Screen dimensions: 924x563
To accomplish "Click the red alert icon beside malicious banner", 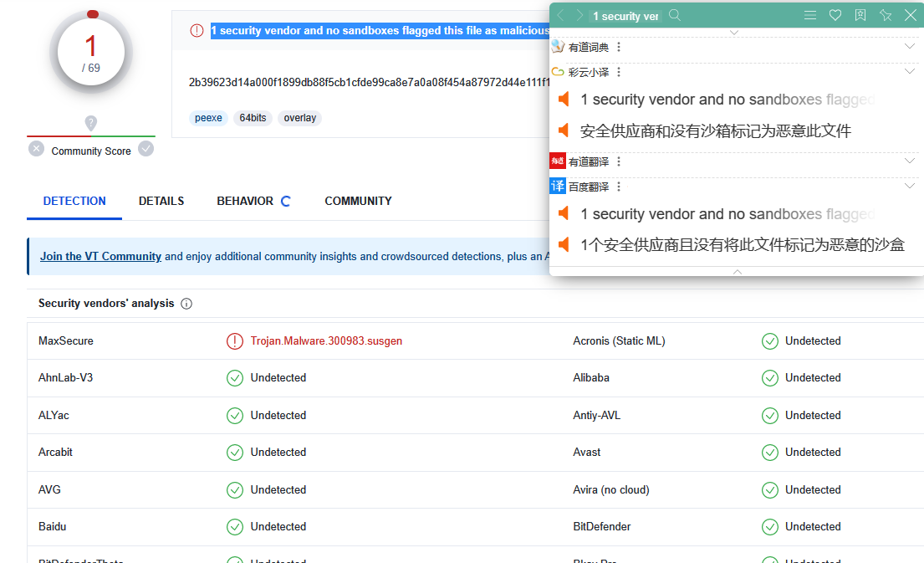I will (197, 31).
